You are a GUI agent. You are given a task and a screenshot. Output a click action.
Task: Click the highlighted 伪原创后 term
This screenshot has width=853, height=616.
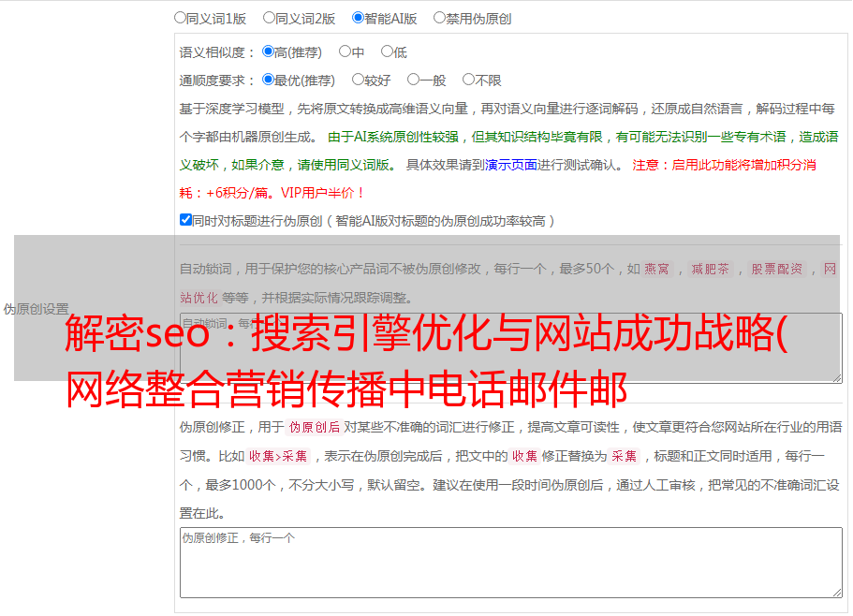point(315,427)
